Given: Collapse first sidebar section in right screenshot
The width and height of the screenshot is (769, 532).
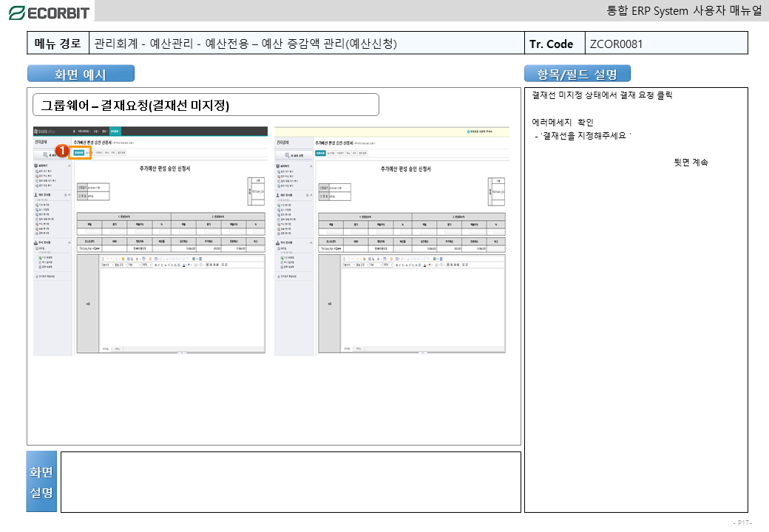Looking at the screenshot, I should [311, 166].
